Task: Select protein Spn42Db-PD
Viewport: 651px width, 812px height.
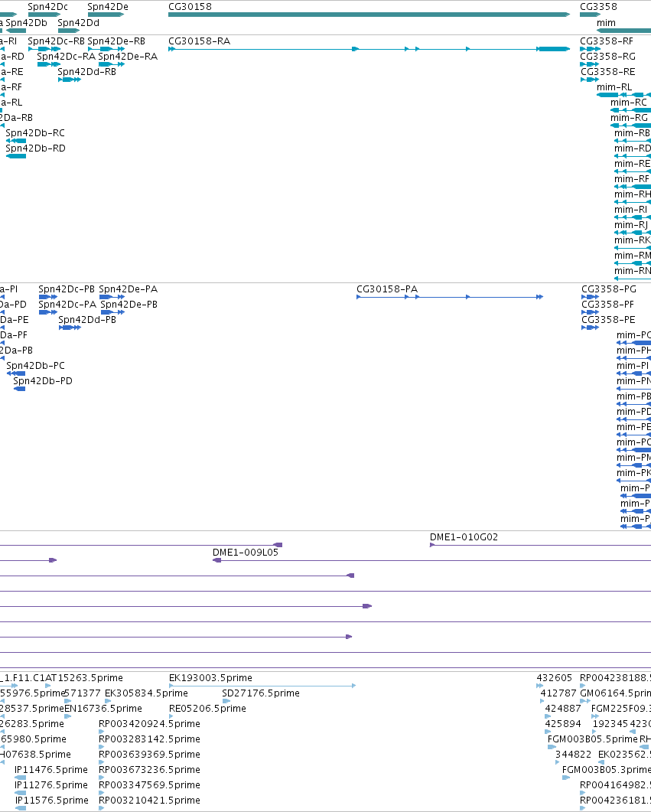Action: click(43, 381)
